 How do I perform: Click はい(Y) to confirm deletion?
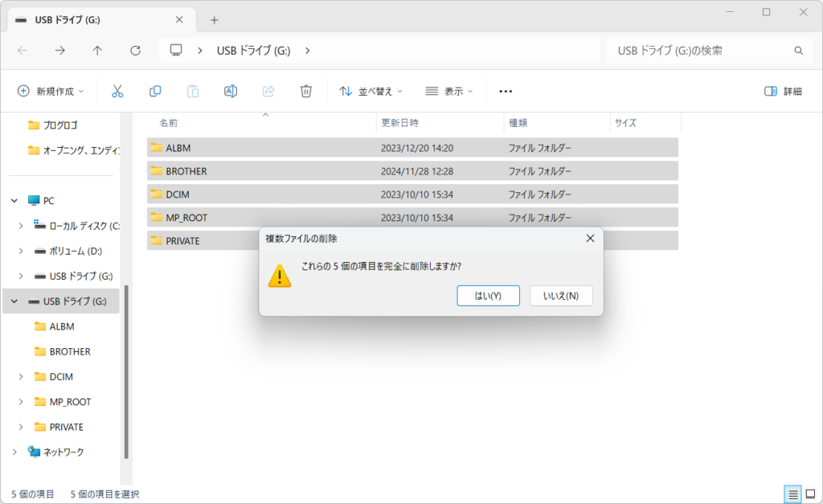coord(488,296)
